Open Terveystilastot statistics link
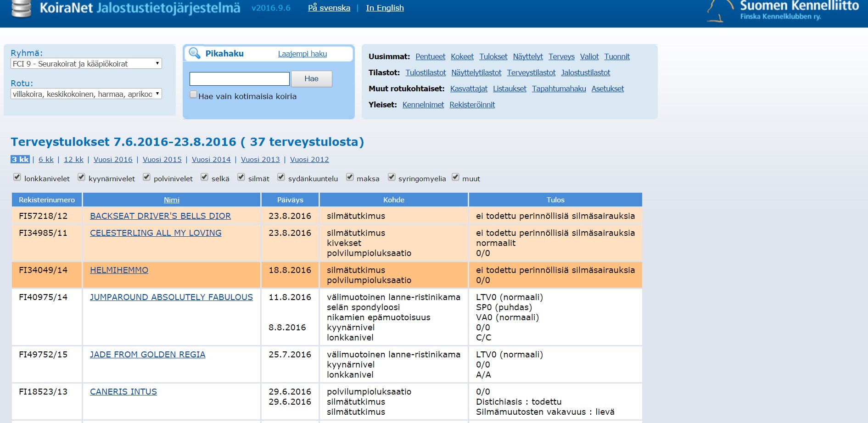This screenshot has height=423, width=868. [x=531, y=72]
